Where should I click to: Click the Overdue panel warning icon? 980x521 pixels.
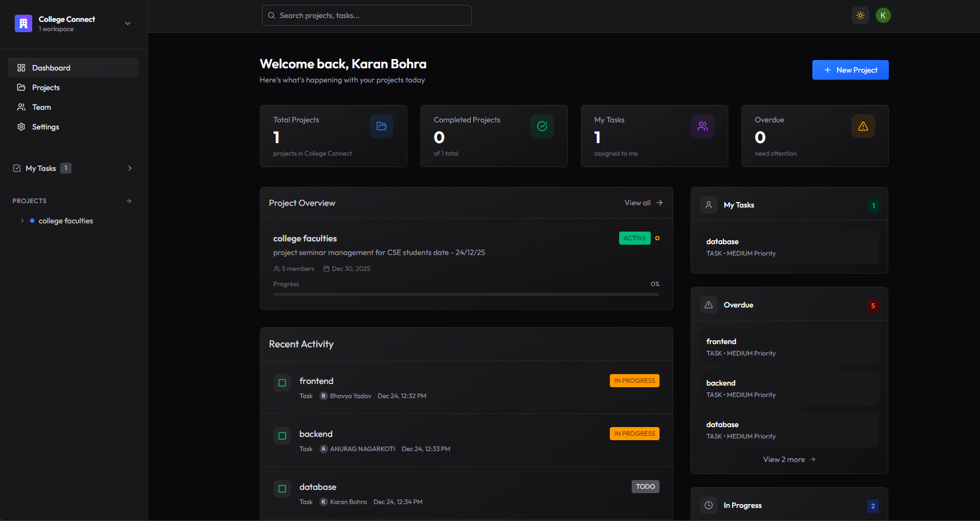point(709,305)
